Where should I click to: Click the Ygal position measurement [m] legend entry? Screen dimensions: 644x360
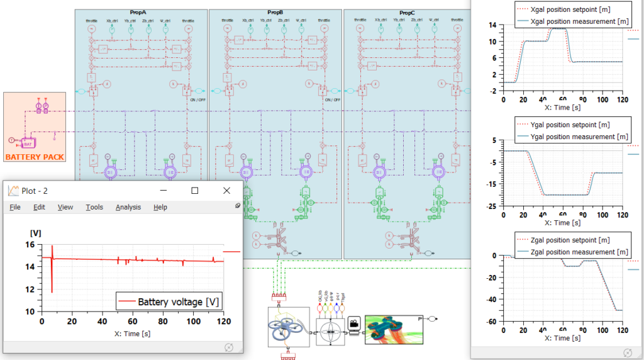(x=573, y=137)
